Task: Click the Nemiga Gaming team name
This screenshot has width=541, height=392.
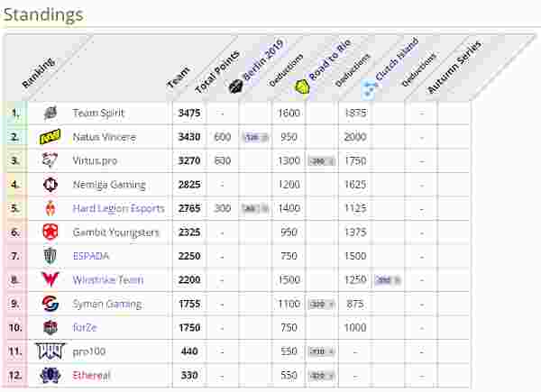Action: click(109, 185)
